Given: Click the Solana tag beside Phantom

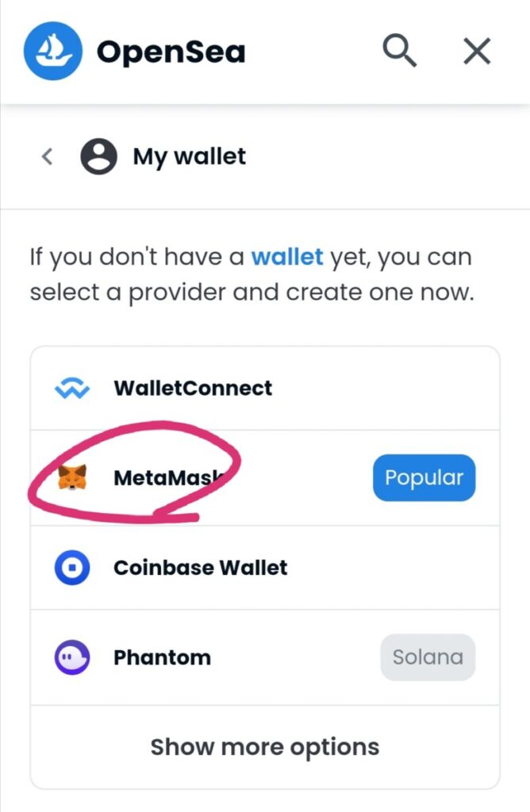Looking at the screenshot, I should [x=428, y=657].
